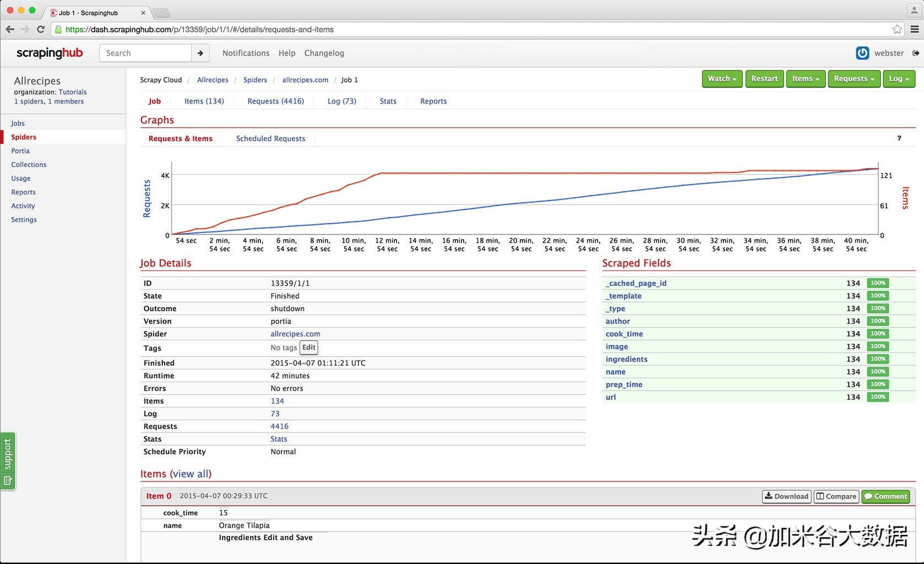924x564 pixels.
Task: Open Jobs in the sidebar
Action: (x=18, y=123)
